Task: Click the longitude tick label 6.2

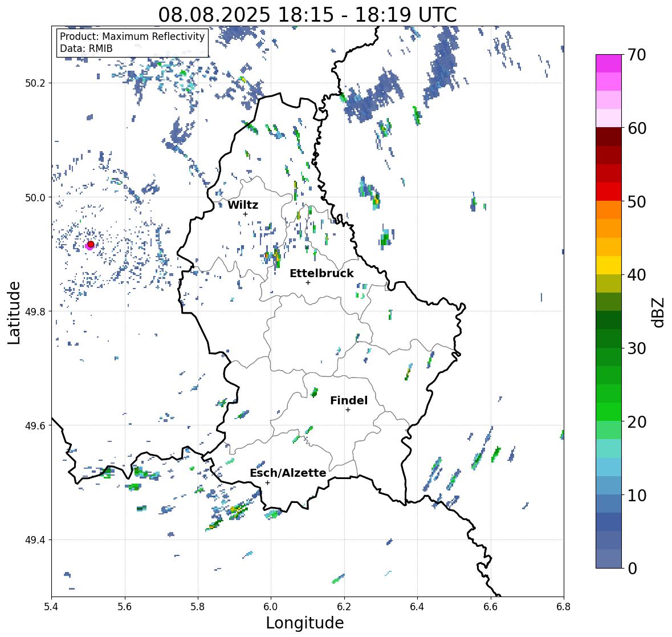Action: click(344, 606)
